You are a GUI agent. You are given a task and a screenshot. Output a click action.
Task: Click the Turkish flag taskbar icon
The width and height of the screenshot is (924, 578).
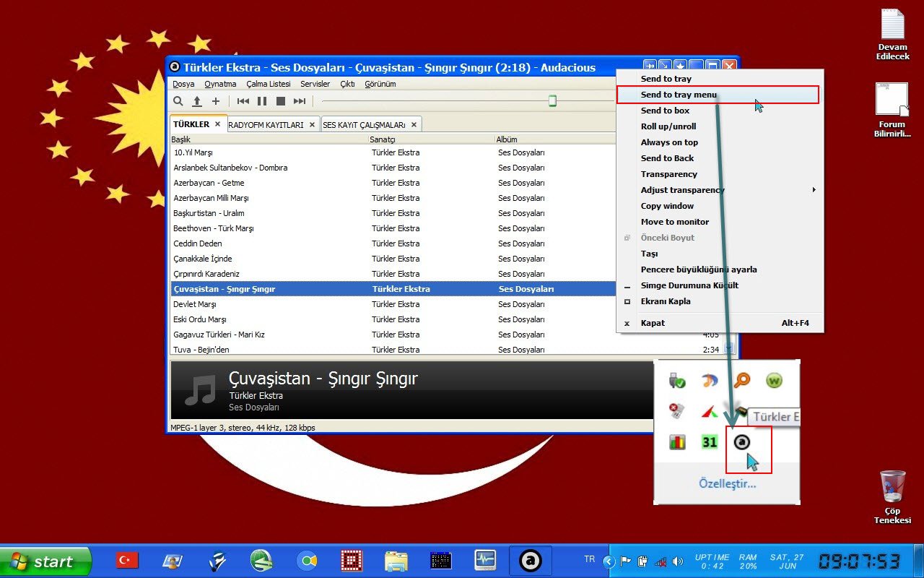pyautogui.click(x=127, y=560)
